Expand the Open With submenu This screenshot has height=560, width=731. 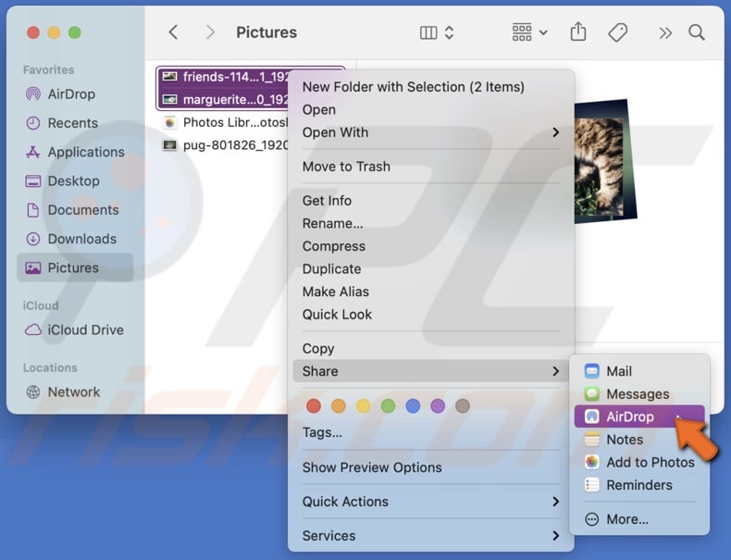pyautogui.click(x=430, y=132)
